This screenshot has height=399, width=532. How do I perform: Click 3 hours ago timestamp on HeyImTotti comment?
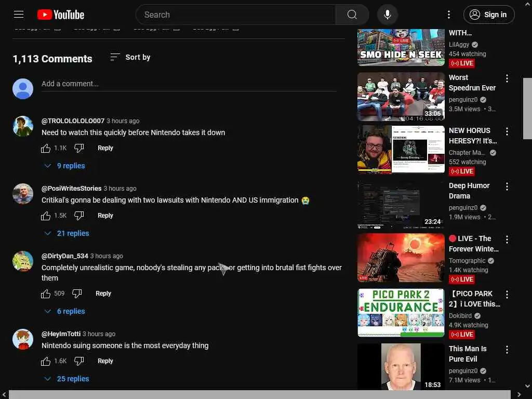[99, 334]
